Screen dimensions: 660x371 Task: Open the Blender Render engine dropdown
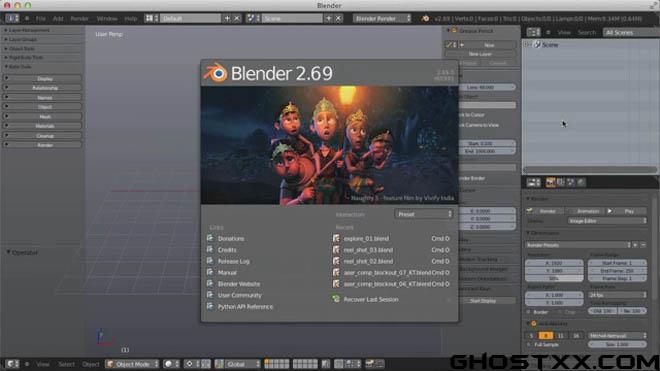point(382,19)
